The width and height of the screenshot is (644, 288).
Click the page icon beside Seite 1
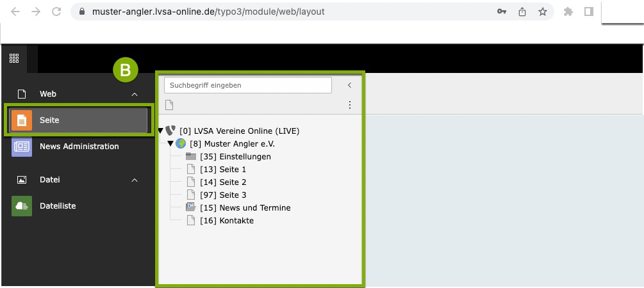190,169
